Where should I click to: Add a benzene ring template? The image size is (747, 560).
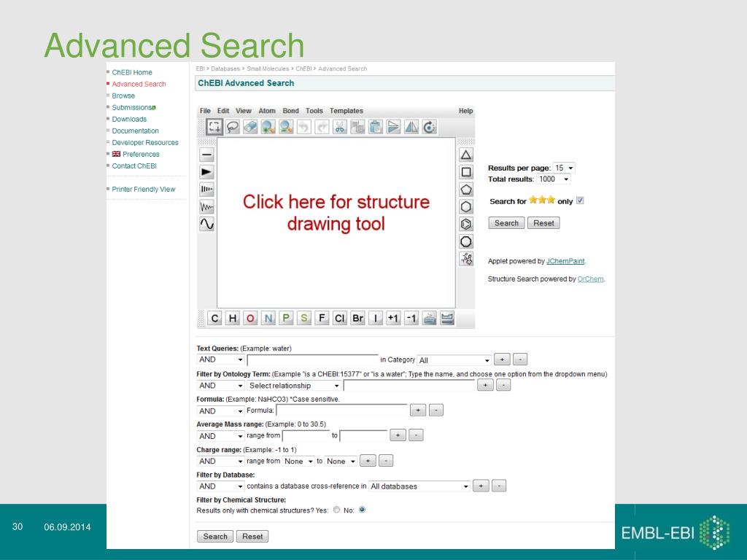coord(466,224)
